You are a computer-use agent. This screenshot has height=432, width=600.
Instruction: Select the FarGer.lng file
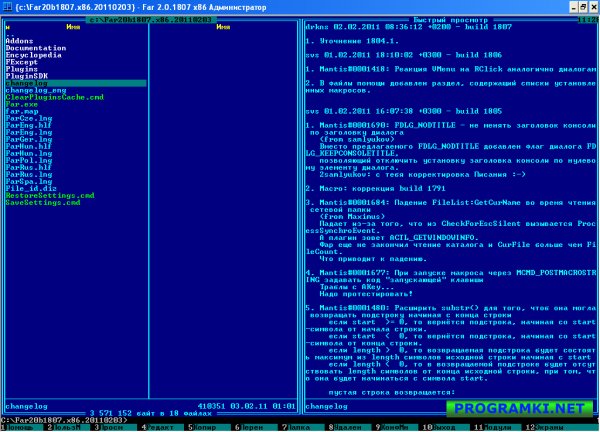(29, 139)
